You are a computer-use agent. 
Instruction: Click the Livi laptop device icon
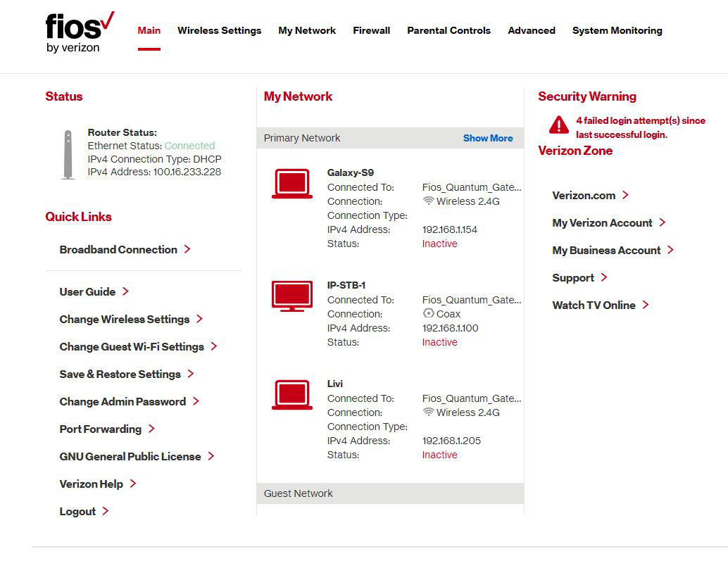tap(291, 394)
